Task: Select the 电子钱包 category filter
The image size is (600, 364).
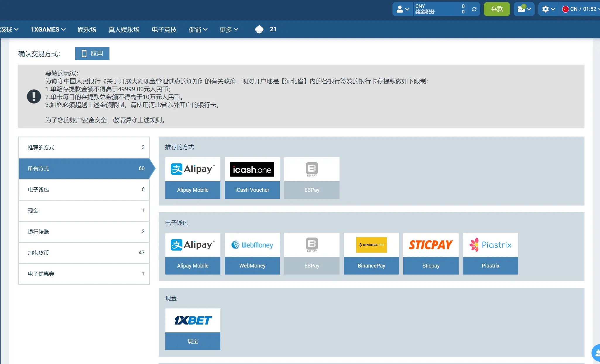Action: [84, 189]
